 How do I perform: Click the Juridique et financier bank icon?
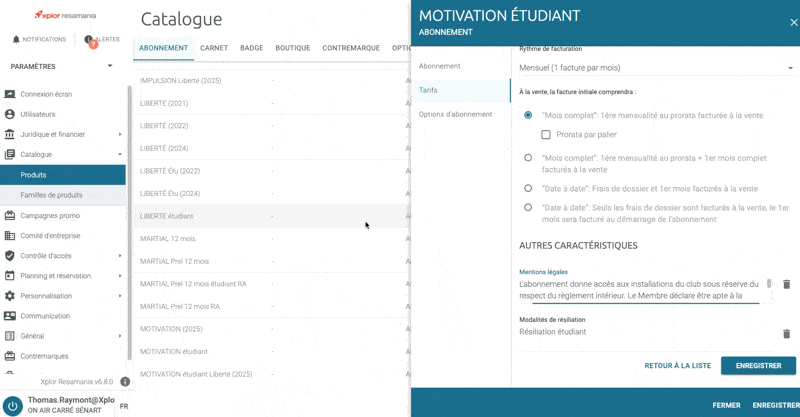(9, 134)
